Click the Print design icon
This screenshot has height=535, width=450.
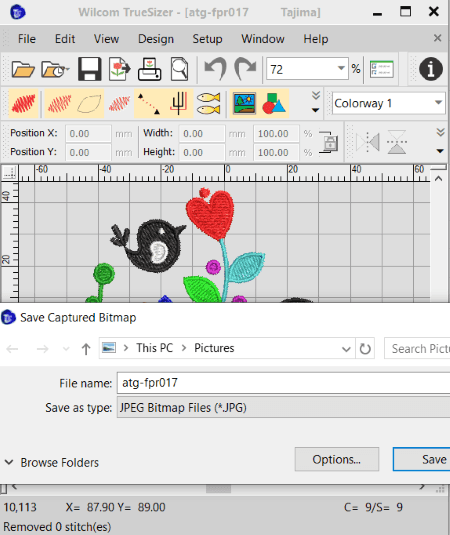point(149,69)
